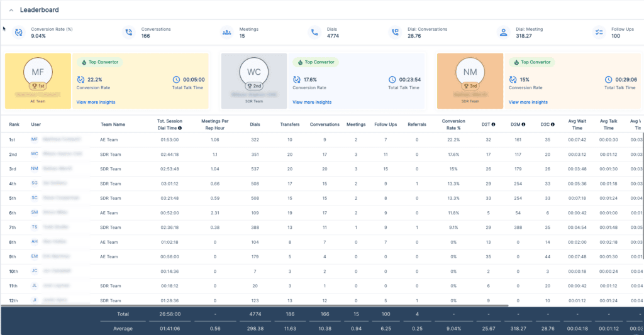
Task: Sort by Avg Talk Time column header
Action: (x=608, y=124)
